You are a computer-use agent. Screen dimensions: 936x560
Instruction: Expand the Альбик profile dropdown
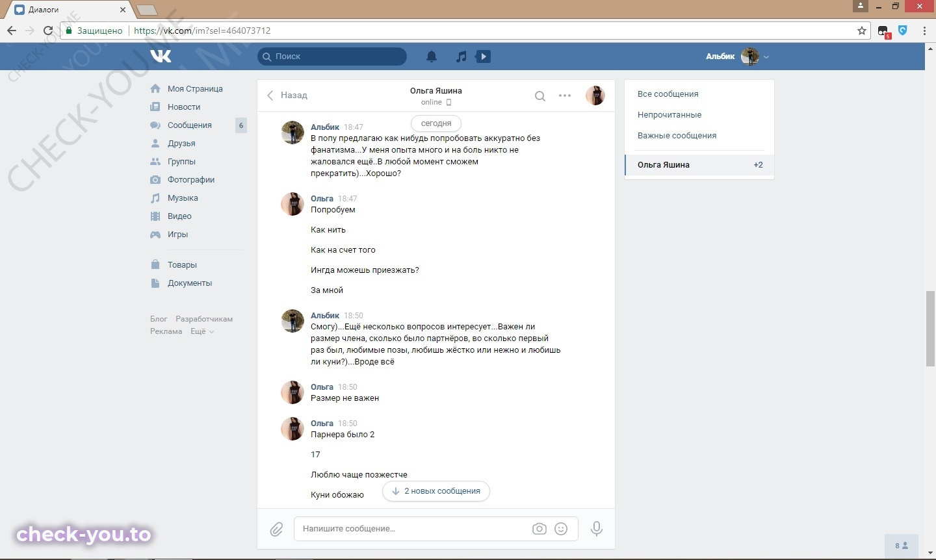[738, 57]
